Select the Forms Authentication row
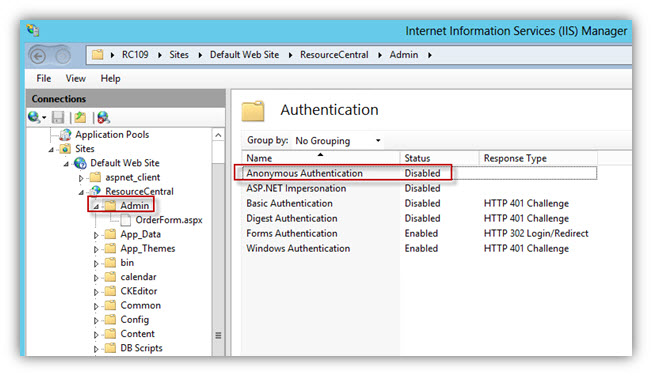 (x=419, y=233)
